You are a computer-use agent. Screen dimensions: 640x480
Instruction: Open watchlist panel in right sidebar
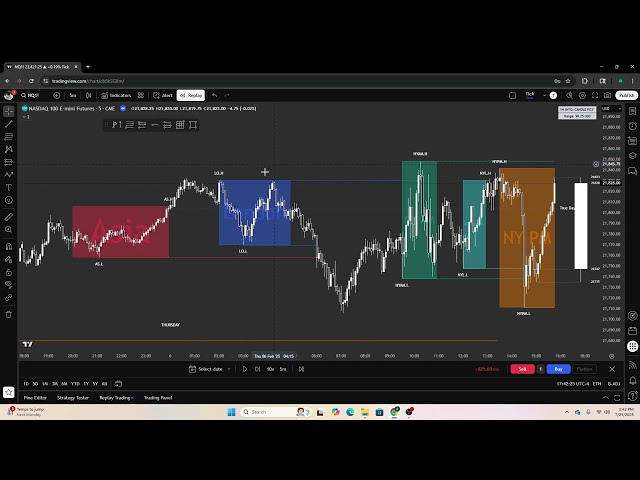pos(633,111)
